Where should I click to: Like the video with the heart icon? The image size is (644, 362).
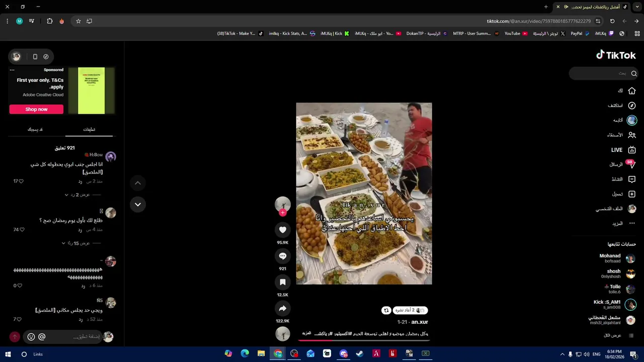(283, 230)
